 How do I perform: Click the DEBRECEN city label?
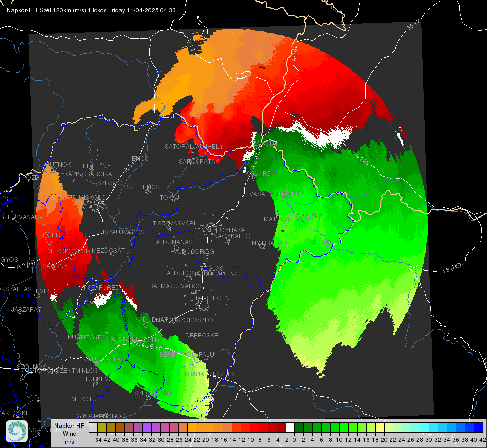point(213,298)
